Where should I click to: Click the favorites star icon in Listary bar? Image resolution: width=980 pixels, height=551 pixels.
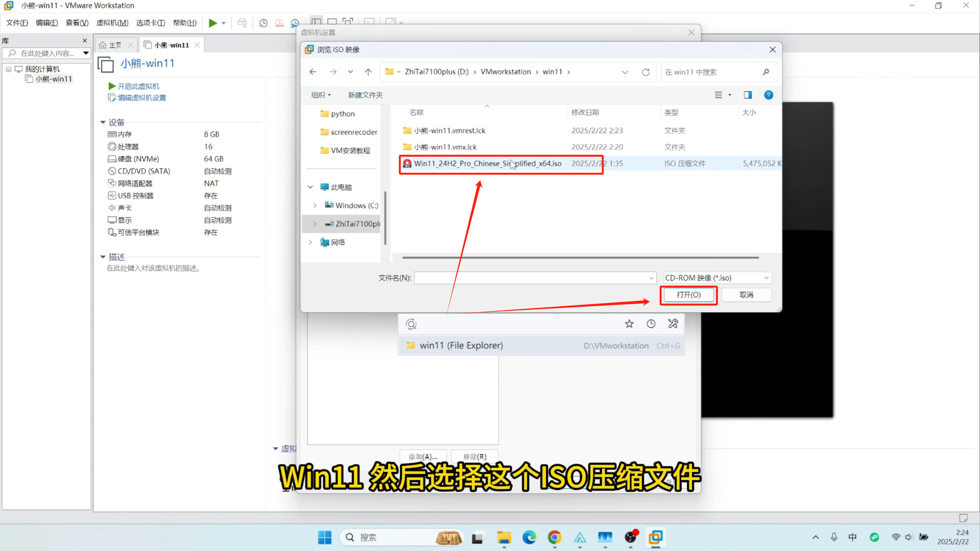coord(629,324)
